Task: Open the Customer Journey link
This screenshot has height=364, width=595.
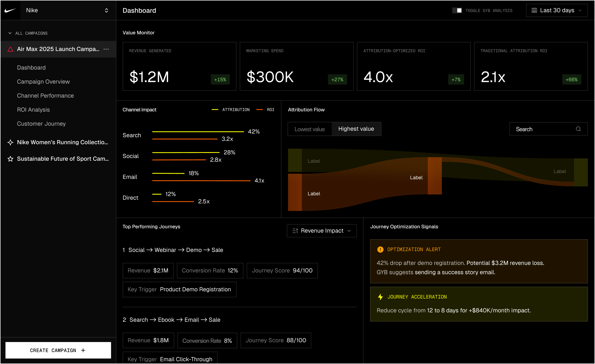Action: pyautogui.click(x=41, y=124)
